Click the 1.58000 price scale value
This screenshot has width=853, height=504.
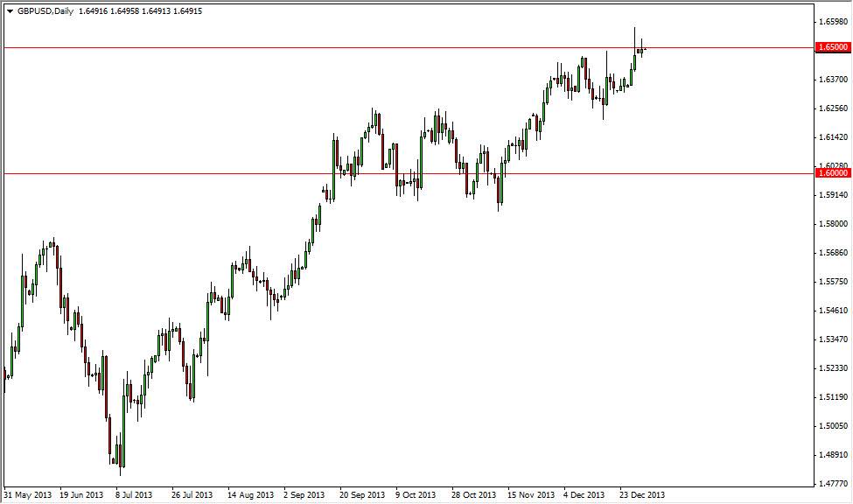pos(833,224)
